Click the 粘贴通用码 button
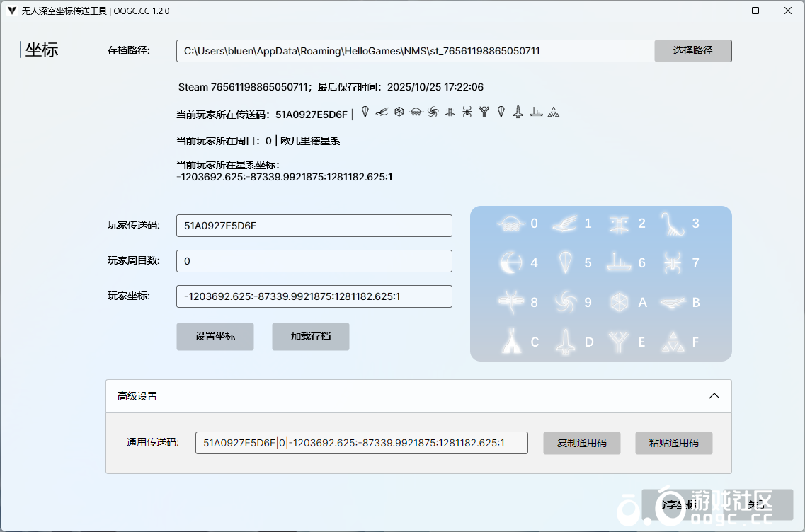 (x=673, y=443)
